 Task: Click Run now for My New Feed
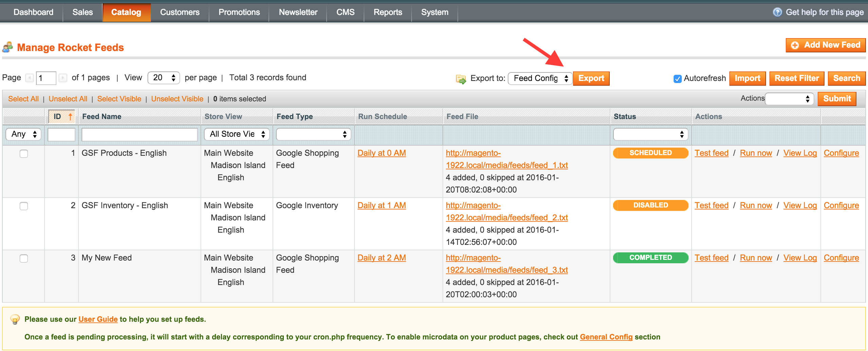coord(756,258)
